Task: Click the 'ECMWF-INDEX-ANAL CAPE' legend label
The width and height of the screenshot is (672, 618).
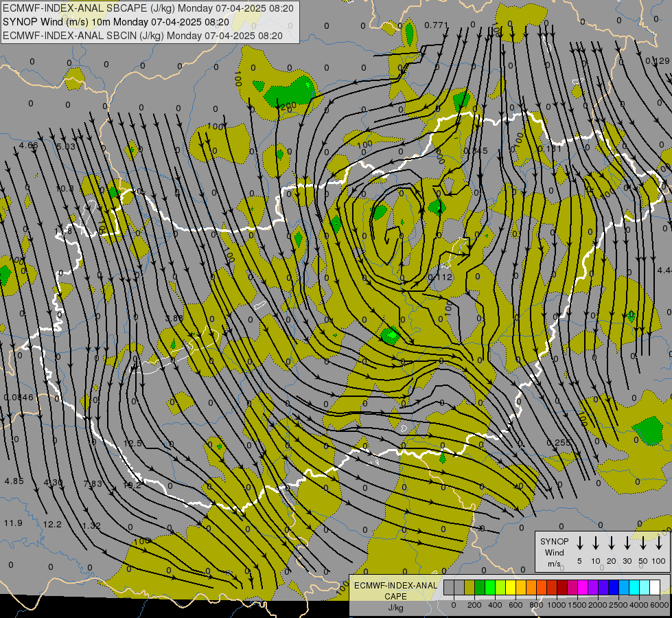Action: coord(395,591)
